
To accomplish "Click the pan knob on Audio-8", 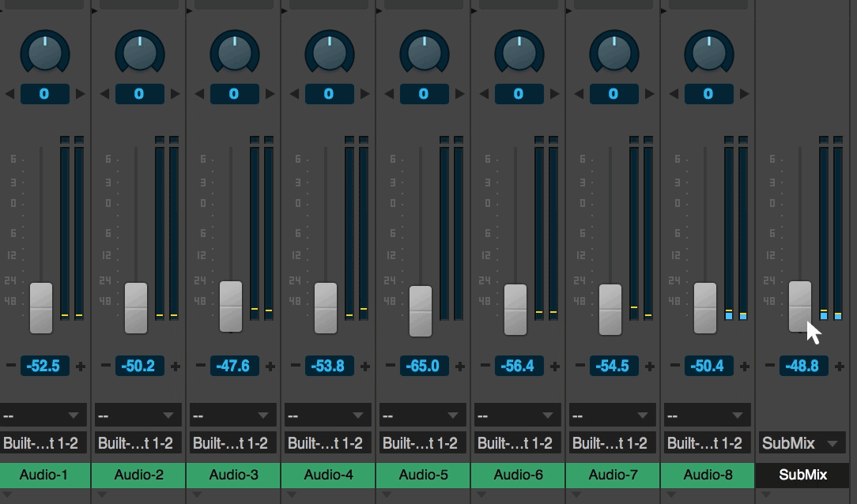I will tap(708, 53).
